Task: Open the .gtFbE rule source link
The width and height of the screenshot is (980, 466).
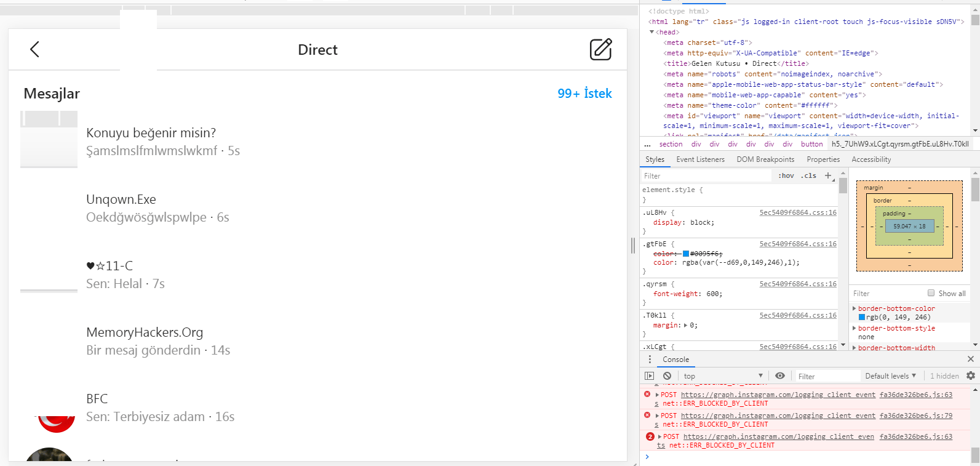Action: point(798,244)
